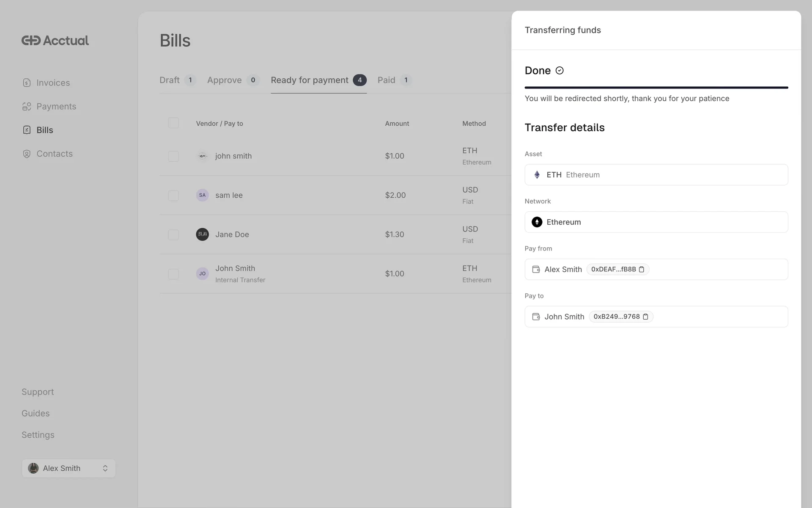The height and width of the screenshot is (508, 812).
Task: Open the Ethereum network field
Action: [x=656, y=222]
